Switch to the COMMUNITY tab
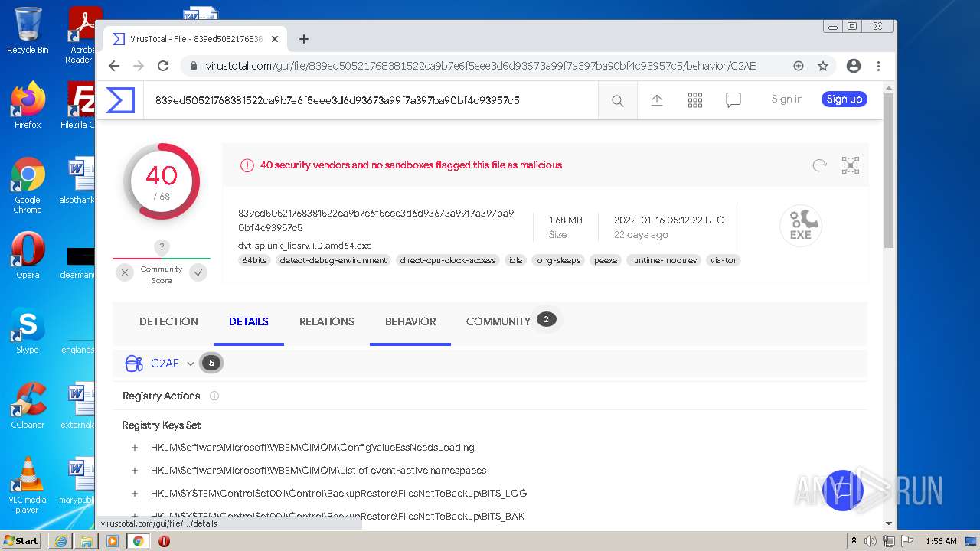This screenshot has width=980, height=551. pyautogui.click(x=498, y=321)
